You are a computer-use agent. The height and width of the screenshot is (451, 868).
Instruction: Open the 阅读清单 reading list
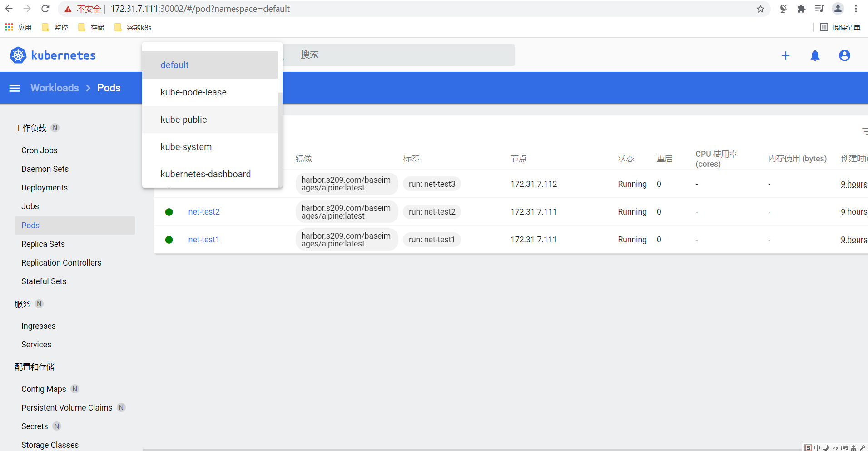pyautogui.click(x=840, y=27)
